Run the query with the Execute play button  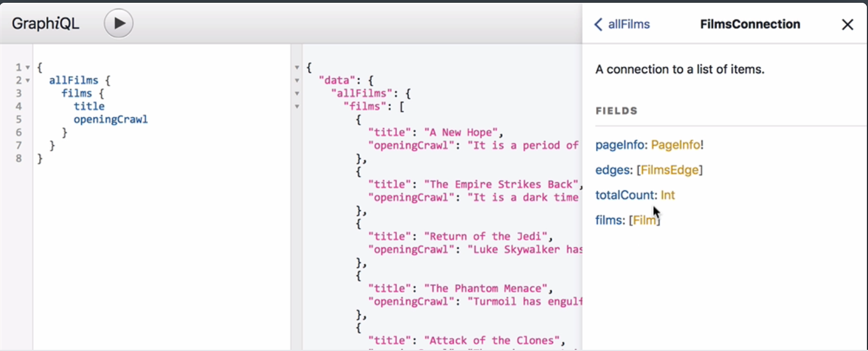118,23
